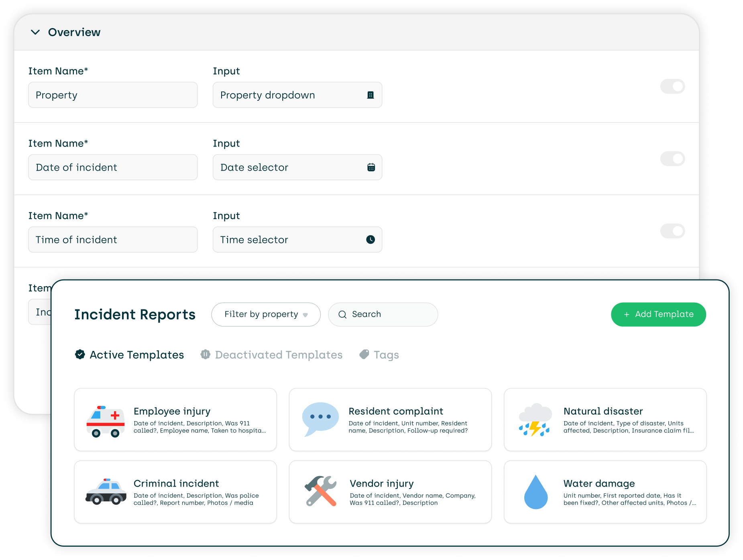Click the water droplet icon for Water damage
Image resolution: width=743 pixels, height=560 pixels.
pyautogui.click(x=536, y=492)
